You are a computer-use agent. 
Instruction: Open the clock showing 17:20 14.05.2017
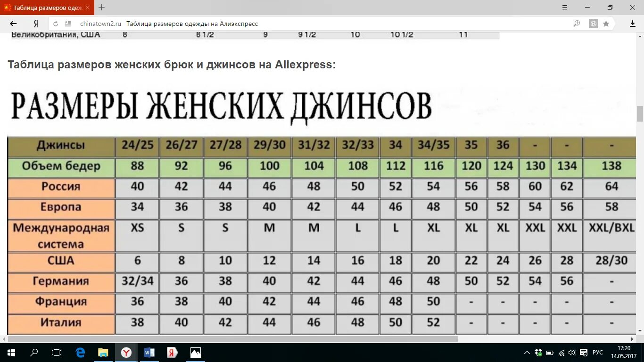tap(624, 353)
